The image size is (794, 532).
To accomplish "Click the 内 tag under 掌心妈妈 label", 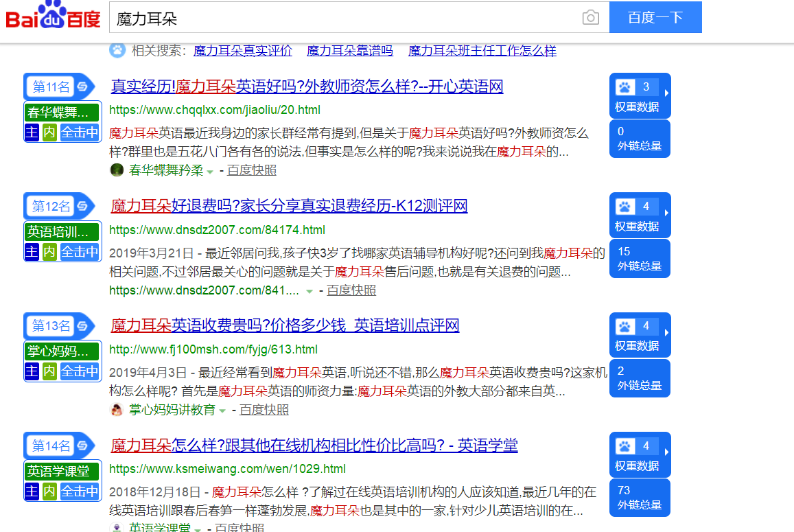I will tap(49, 371).
